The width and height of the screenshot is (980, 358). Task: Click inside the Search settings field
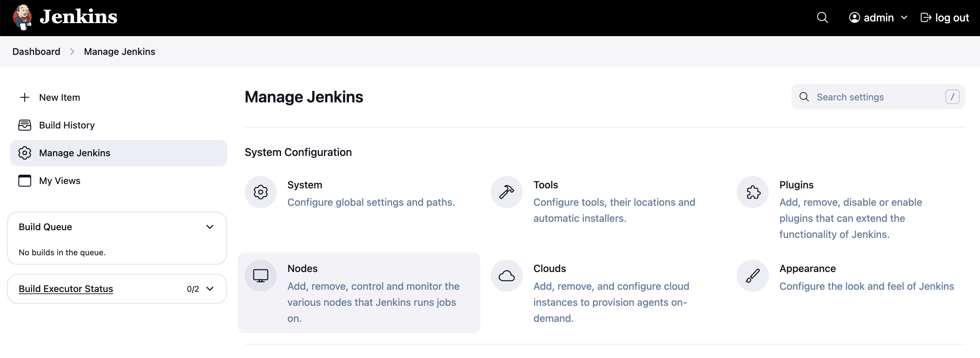pos(878,97)
